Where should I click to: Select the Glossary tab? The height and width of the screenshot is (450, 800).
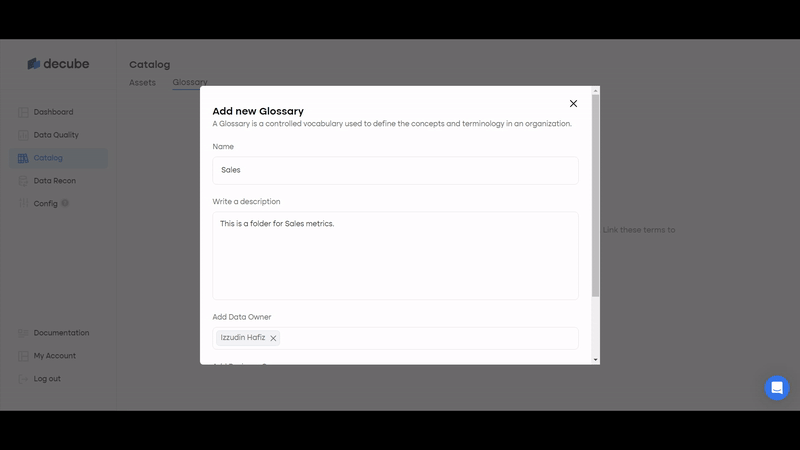189,82
